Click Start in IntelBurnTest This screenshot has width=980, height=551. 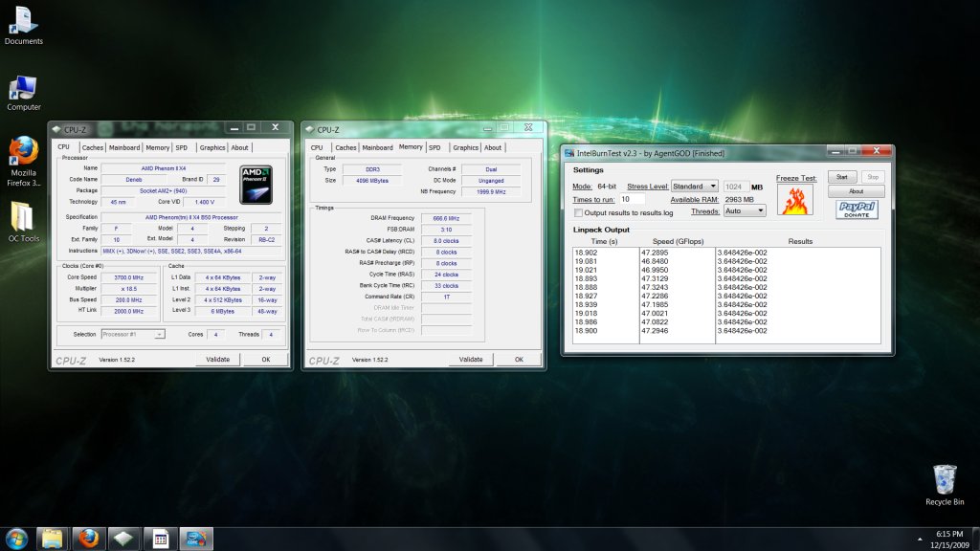[842, 177]
